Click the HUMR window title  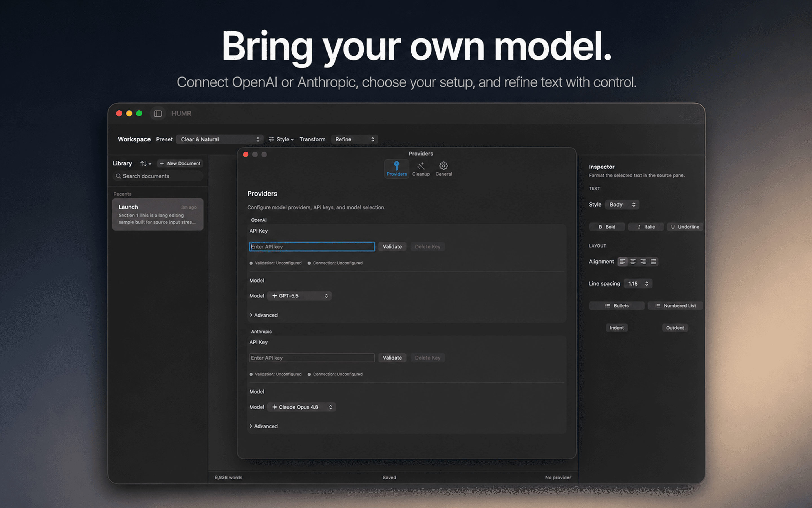181,113
